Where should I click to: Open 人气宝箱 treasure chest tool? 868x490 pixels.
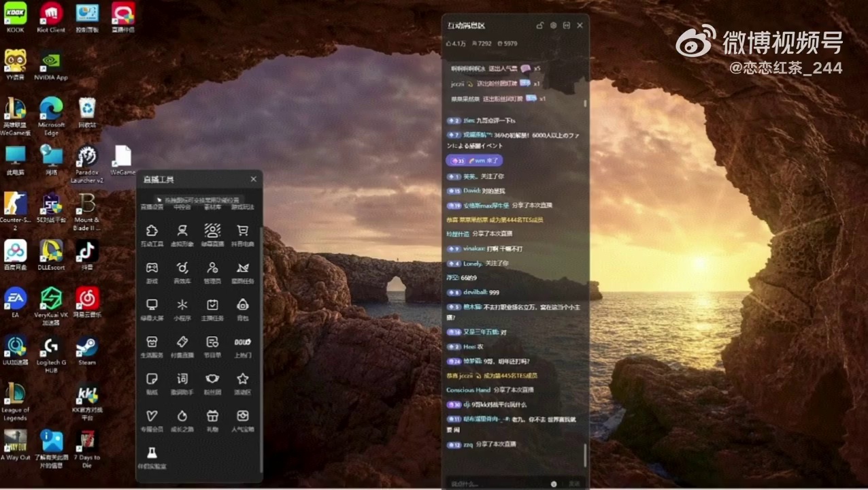pos(243,420)
